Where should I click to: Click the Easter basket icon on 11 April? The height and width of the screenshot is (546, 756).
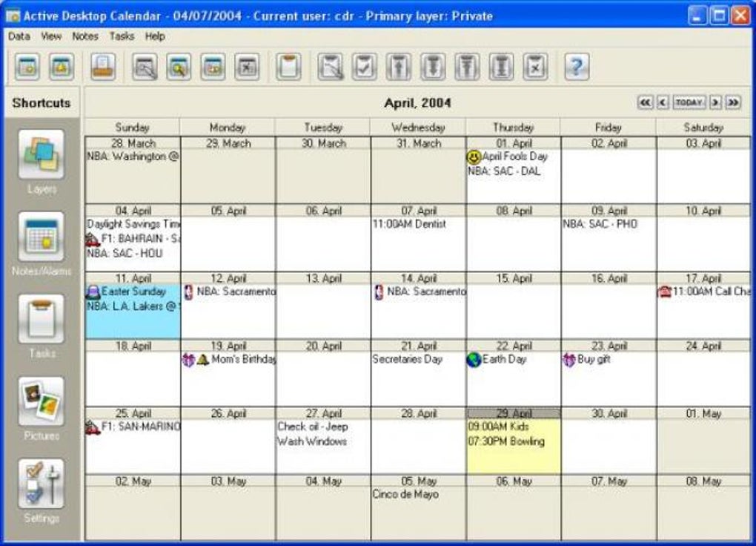93,292
